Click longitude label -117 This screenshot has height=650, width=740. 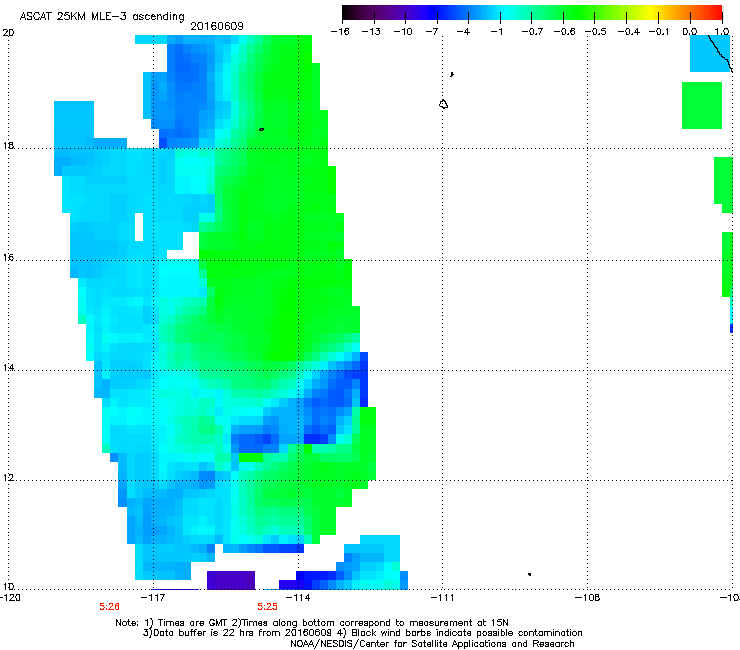coord(153,598)
